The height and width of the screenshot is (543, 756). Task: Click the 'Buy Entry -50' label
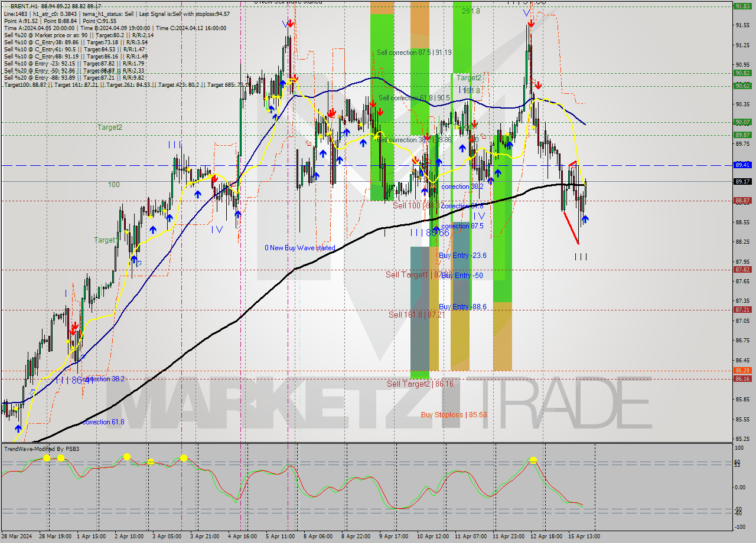click(462, 275)
